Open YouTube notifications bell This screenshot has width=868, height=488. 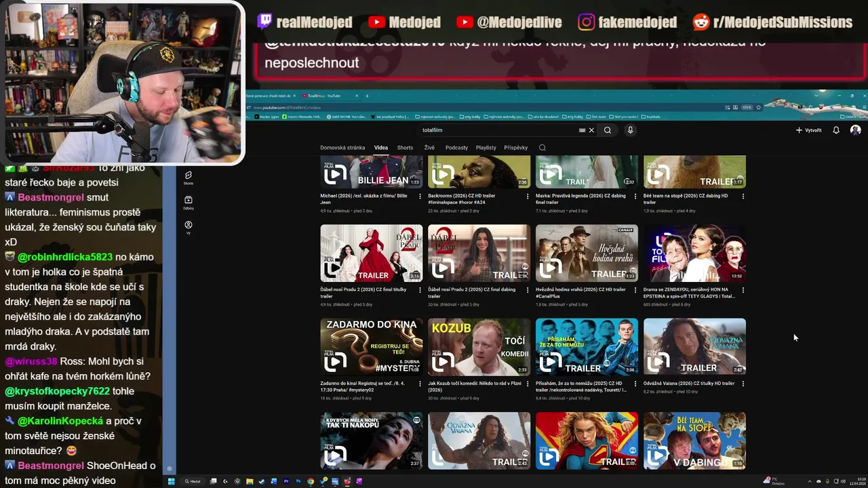pyautogui.click(x=836, y=130)
